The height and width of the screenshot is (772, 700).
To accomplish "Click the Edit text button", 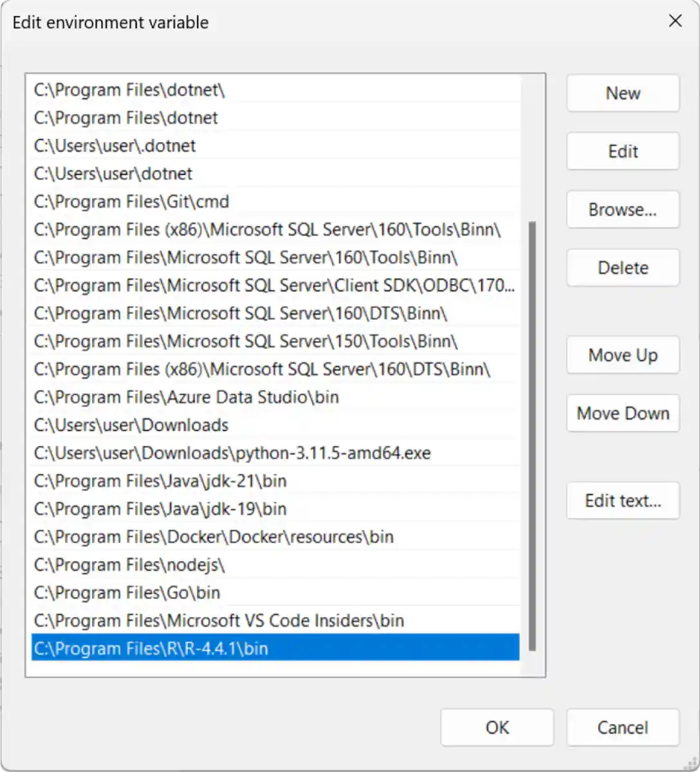I will [x=622, y=501].
